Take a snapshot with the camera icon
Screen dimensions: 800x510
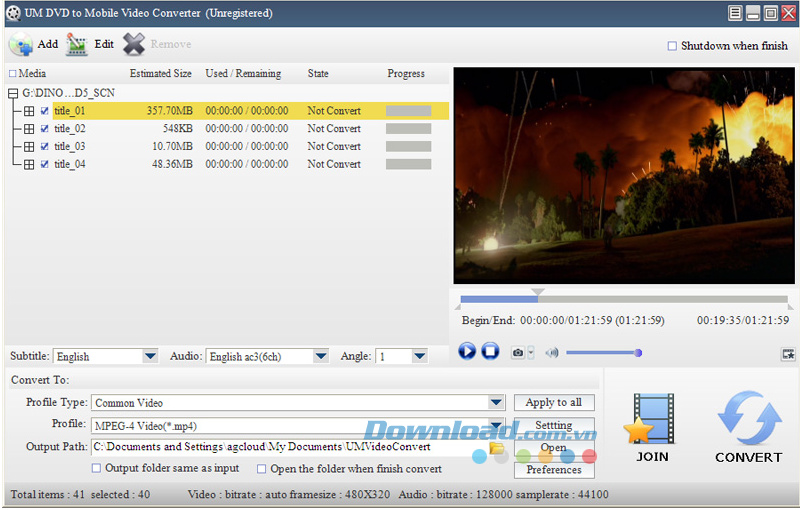point(517,352)
